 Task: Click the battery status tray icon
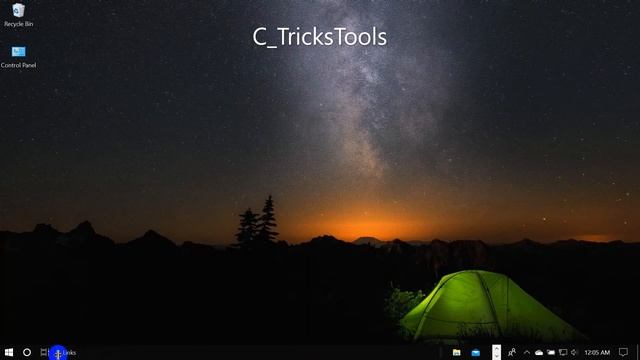551,353
